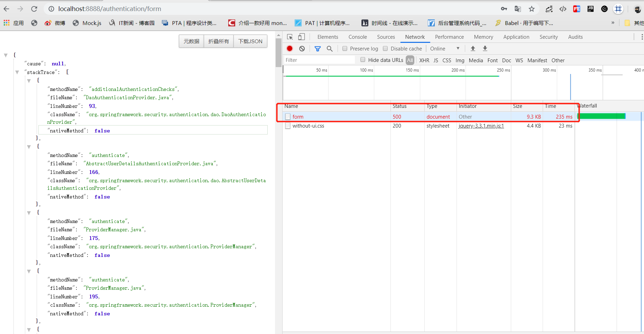Viewport: 644px width, 334px height.
Task: Select the form request row
Action: 429,117
